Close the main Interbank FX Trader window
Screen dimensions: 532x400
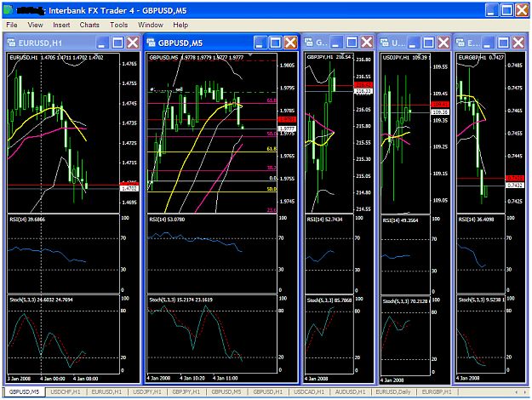pos(522,10)
